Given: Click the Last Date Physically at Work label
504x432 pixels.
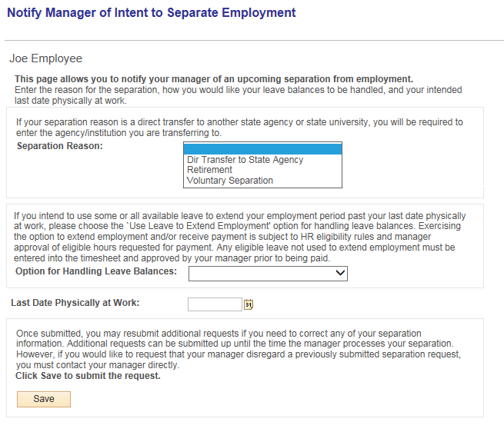Looking at the screenshot, I should pos(75,303).
